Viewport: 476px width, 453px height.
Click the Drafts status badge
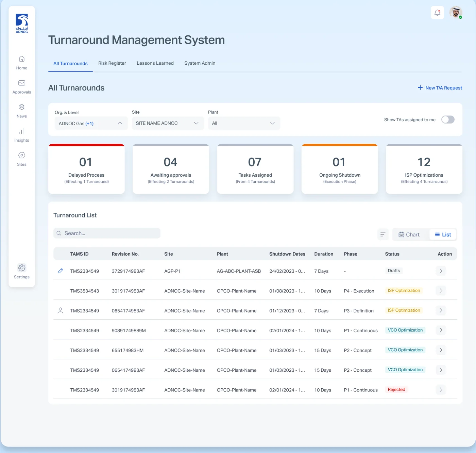click(x=394, y=271)
